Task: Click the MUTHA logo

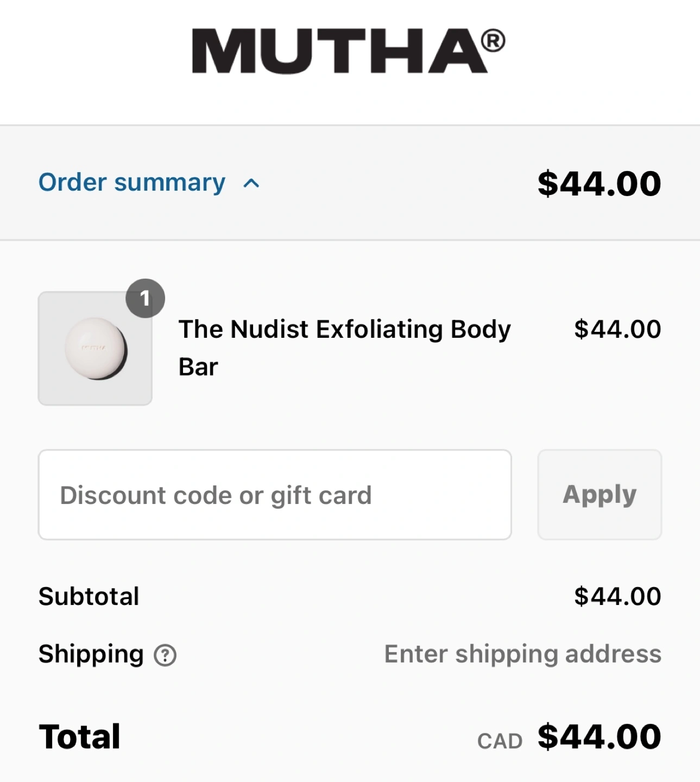Action: tap(339, 51)
